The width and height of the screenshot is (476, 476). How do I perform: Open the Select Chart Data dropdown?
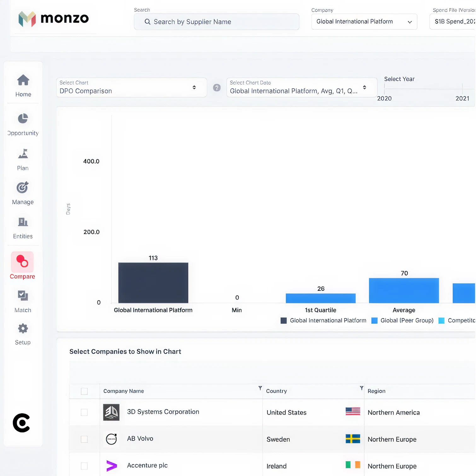click(x=302, y=87)
